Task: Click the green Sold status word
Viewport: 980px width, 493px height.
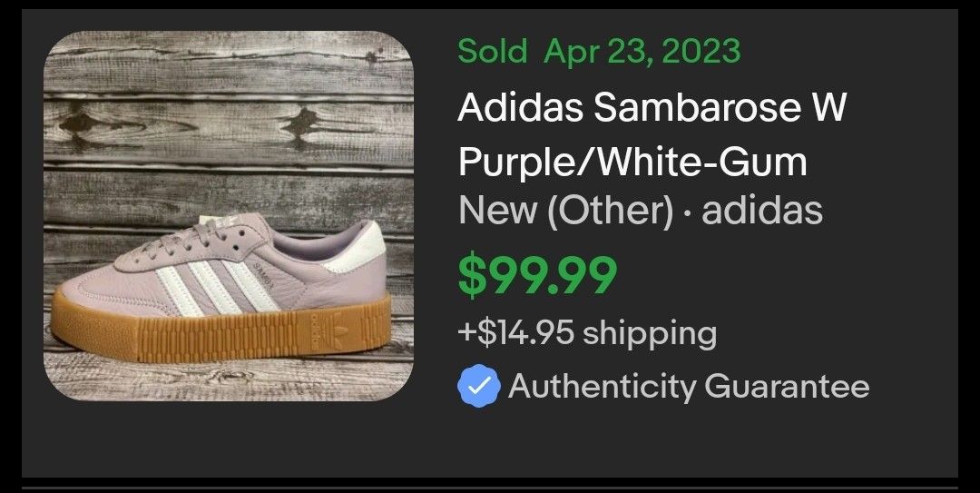Action: click(493, 51)
